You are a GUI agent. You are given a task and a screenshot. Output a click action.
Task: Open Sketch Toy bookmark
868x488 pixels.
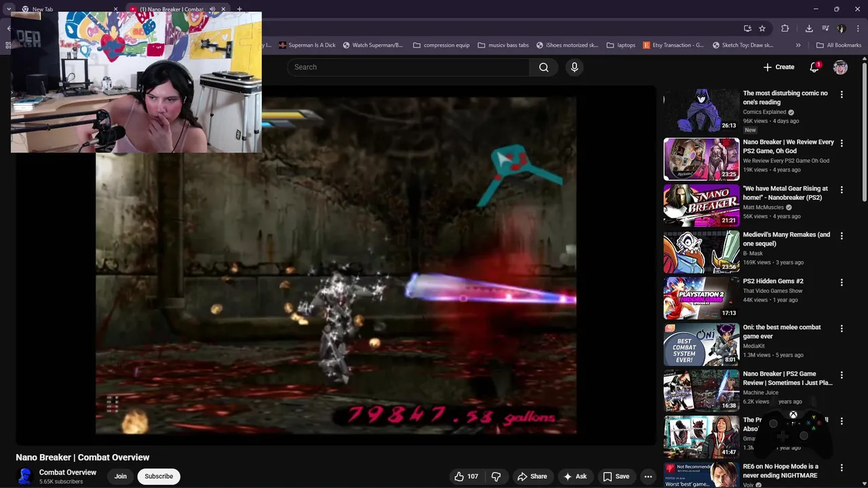pyautogui.click(x=743, y=45)
